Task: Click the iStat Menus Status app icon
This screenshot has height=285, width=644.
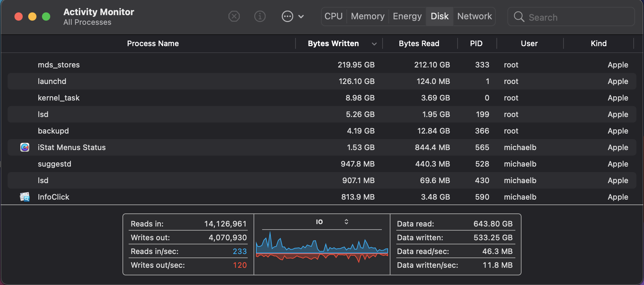Action: tap(25, 147)
